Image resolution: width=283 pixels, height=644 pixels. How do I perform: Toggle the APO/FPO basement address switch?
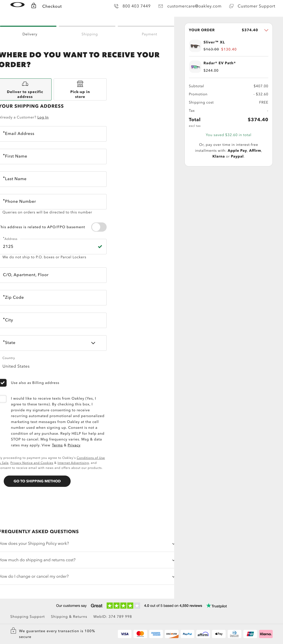coord(99,227)
